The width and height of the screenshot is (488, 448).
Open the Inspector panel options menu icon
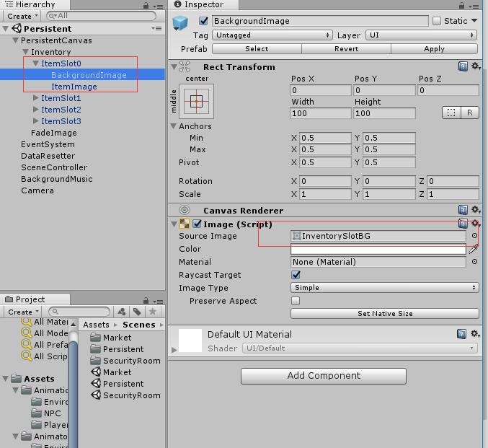pyautogui.click(x=474, y=6)
